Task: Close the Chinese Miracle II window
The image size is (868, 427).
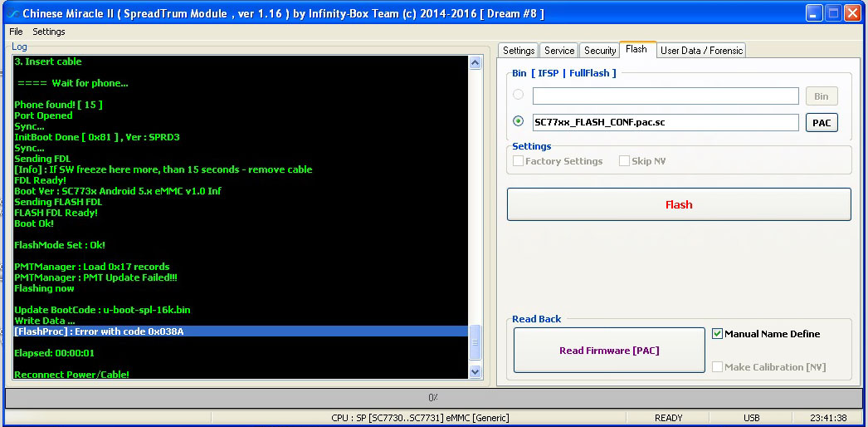Action: [851, 13]
